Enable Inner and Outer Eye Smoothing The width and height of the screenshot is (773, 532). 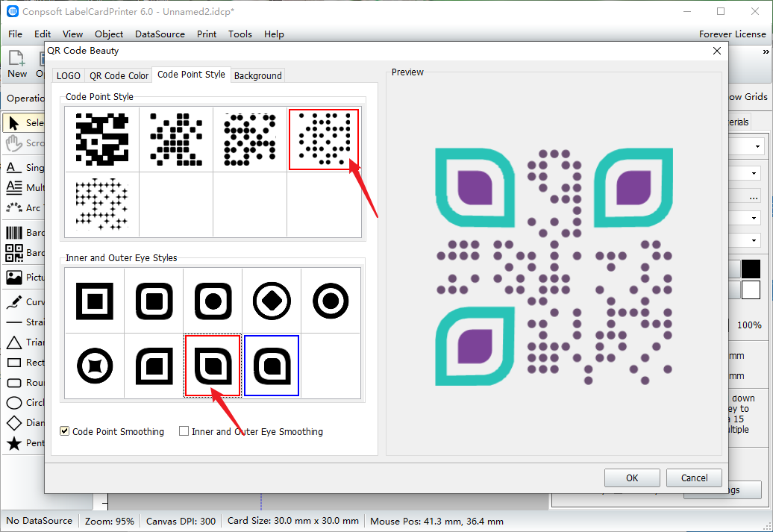click(184, 431)
